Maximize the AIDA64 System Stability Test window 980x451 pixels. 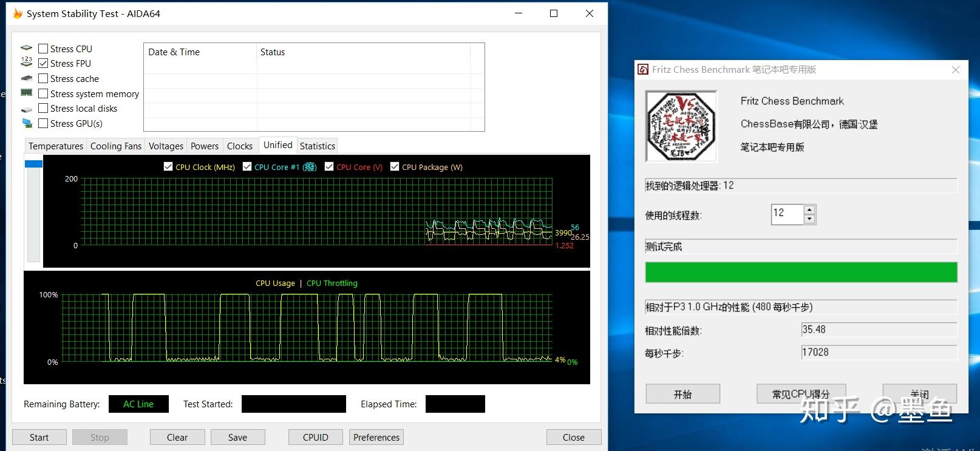point(554,13)
